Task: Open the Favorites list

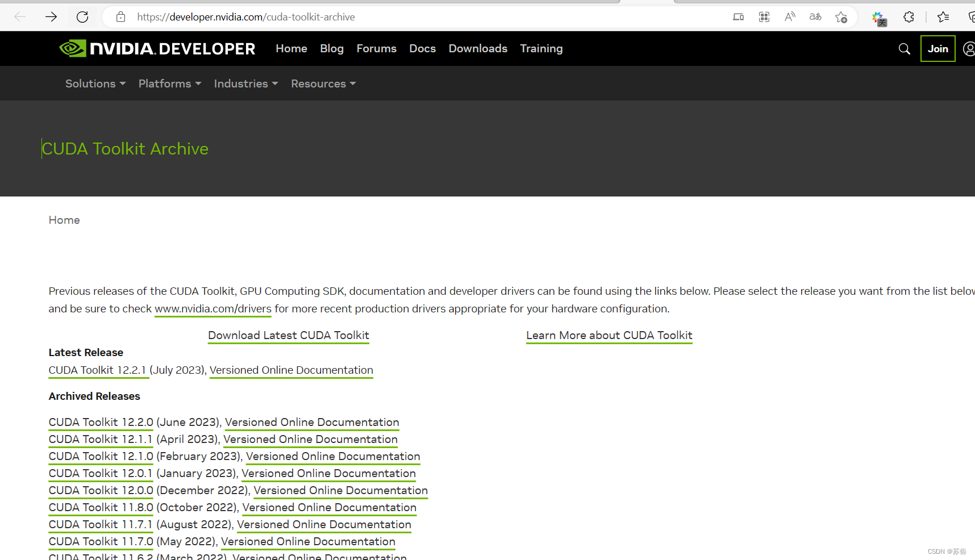Action: [x=943, y=16]
